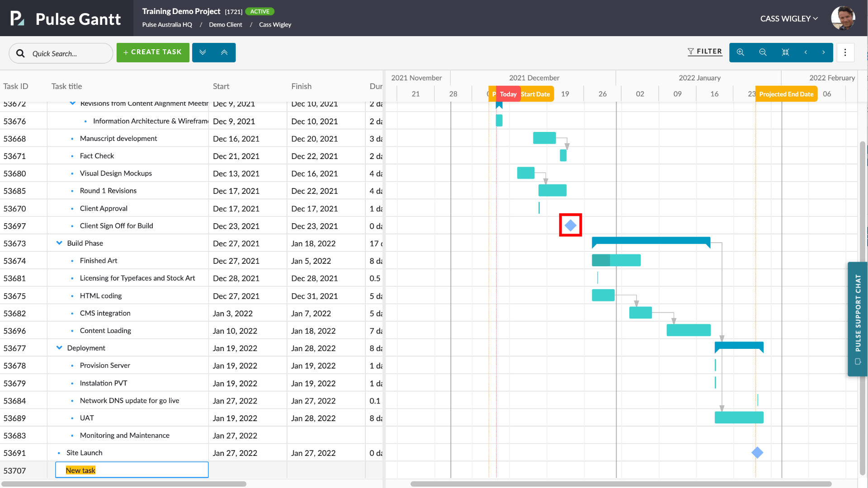
Task: Click the CREATE TASK button
Action: click(151, 52)
